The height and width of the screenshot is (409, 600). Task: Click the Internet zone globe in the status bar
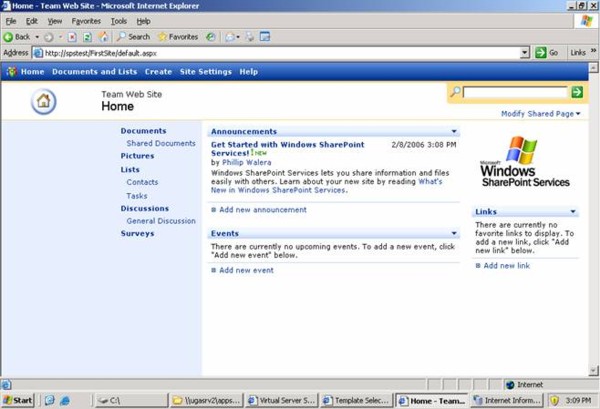[510, 385]
